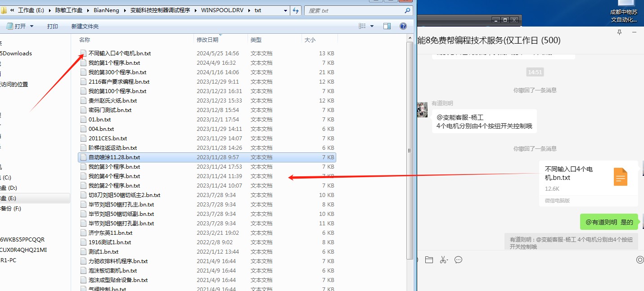Image resolution: width=644 pixels, height=291 pixels.
Task: Click the file icon of 我的第2个程序.bn.txt
Action: [x=83, y=185]
